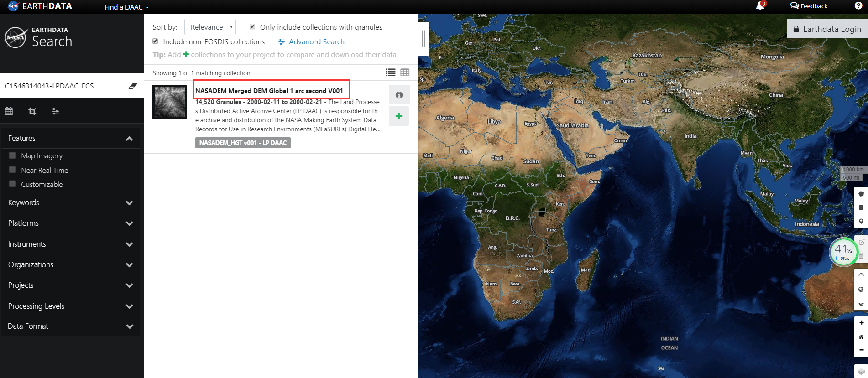Select the point marker tool on map
The height and width of the screenshot is (378, 868).
(861, 221)
